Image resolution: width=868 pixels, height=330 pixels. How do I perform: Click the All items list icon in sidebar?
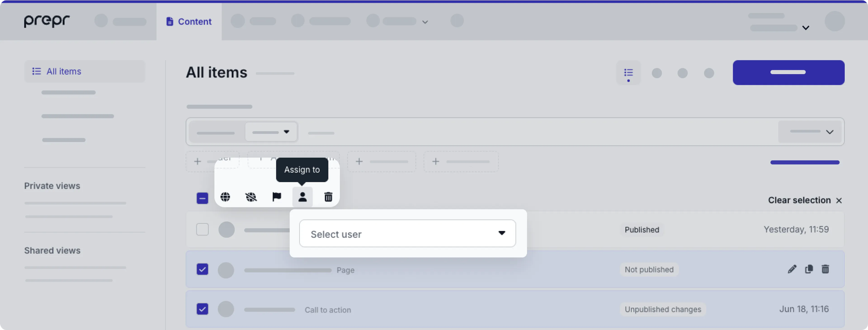coord(36,71)
